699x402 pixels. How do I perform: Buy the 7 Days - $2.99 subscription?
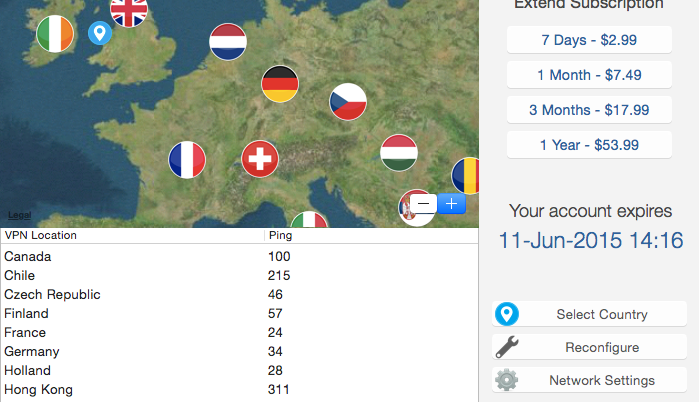[589, 40]
